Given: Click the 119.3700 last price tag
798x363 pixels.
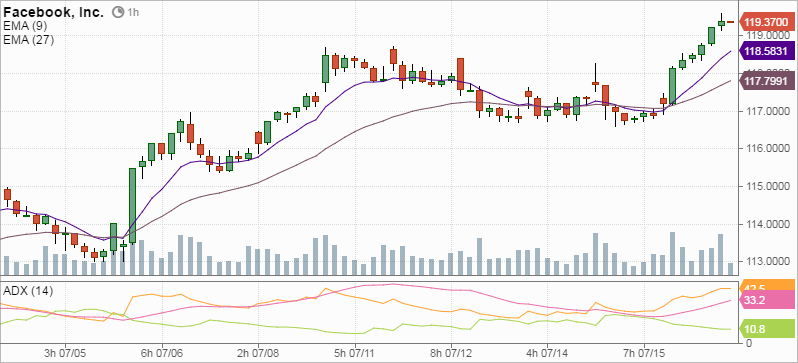Looking at the screenshot, I should pos(766,22).
